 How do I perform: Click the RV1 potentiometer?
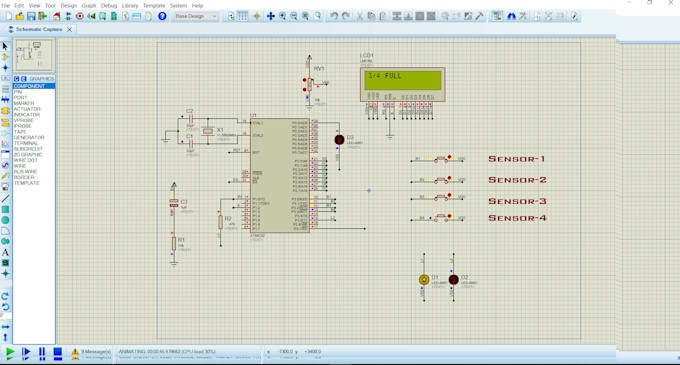click(x=310, y=85)
